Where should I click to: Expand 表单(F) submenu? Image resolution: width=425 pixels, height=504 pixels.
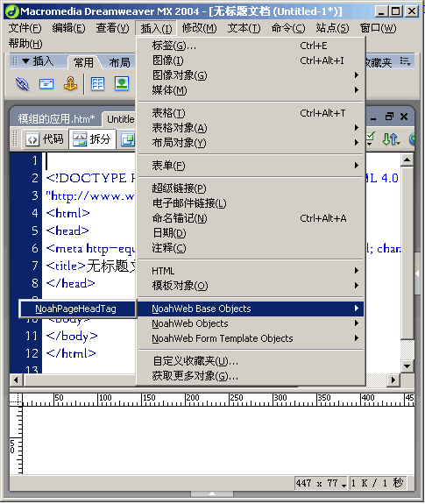click(x=251, y=166)
